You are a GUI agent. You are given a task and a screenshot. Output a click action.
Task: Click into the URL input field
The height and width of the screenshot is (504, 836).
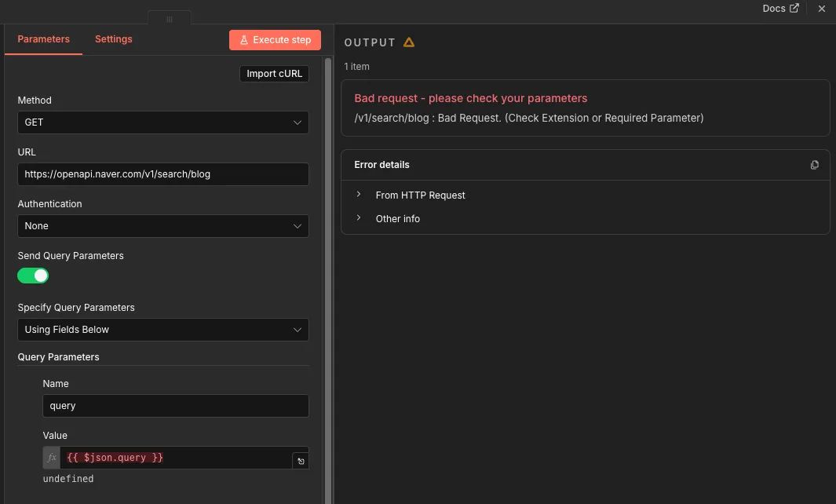point(162,174)
